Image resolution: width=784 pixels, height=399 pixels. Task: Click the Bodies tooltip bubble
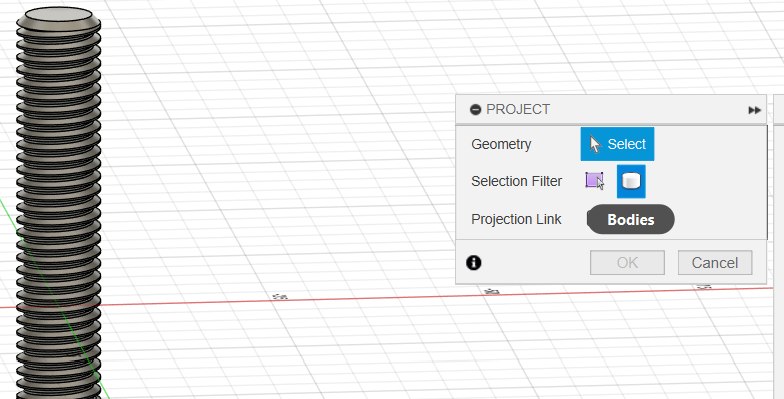630,220
